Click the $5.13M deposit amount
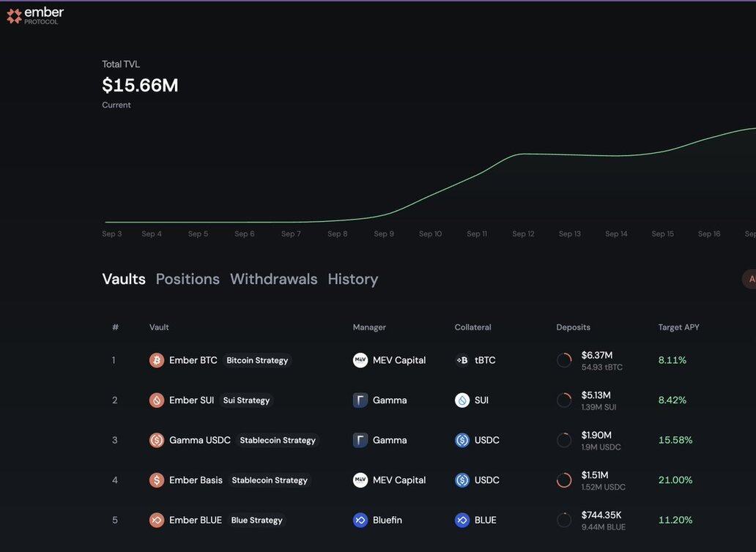This screenshot has width=756, height=552. tap(596, 395)
